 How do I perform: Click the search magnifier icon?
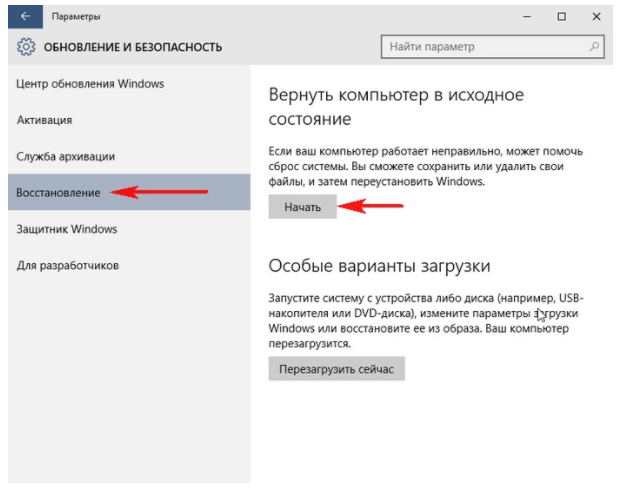594,46
